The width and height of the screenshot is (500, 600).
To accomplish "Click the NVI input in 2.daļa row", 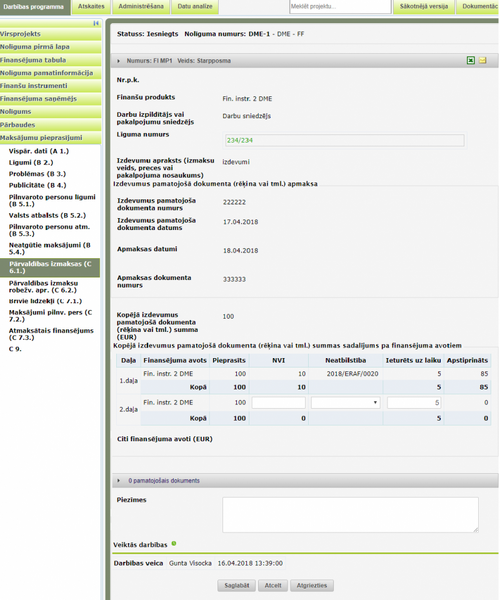I will (x=279, y=403).
